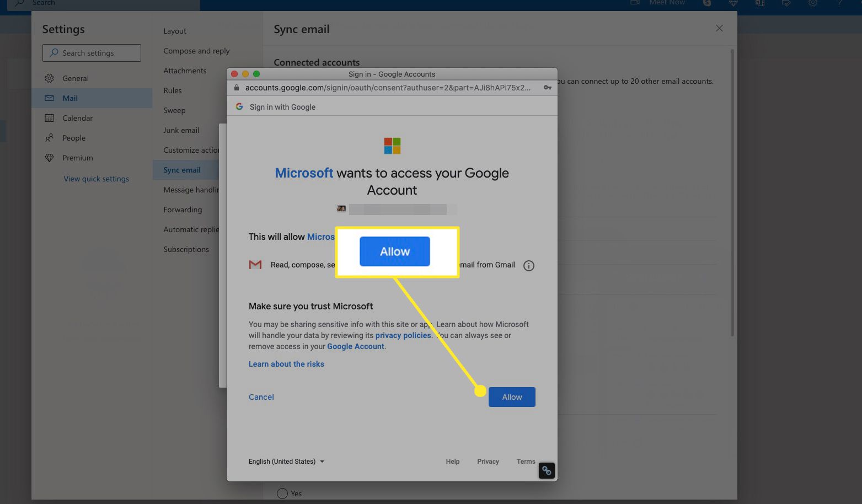Open the privacy policies link
This screenshot has height=504, width=862.
click(x=403, y=335)
